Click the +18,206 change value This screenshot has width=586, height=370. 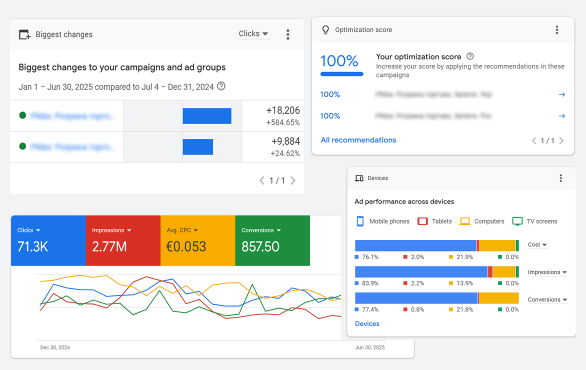[x=283, y=111]
